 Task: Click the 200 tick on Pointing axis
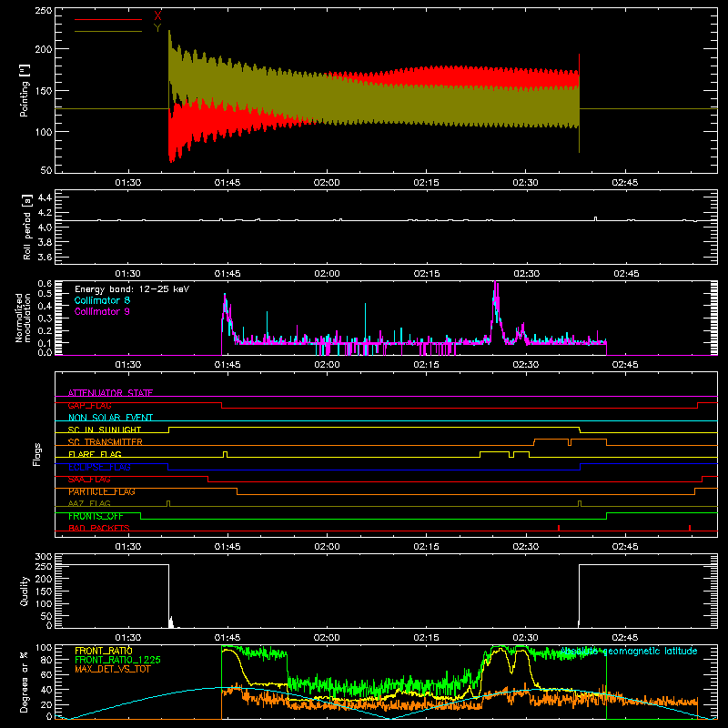coord(43,49)
